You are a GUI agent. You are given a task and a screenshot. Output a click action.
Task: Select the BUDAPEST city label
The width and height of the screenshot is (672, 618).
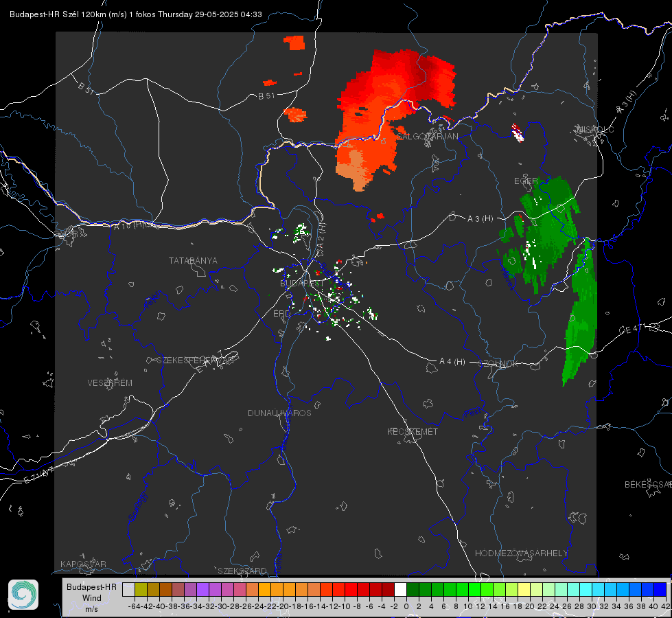tap(302, 284)
